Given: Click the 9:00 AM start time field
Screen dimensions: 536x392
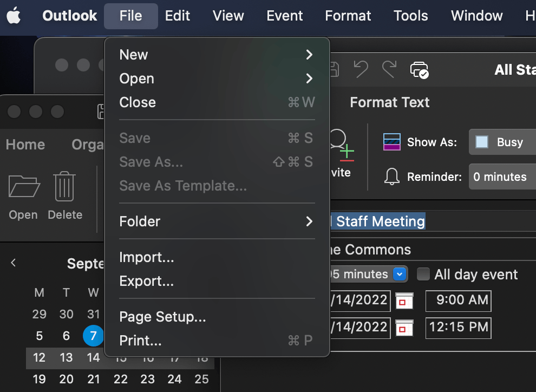Looking at the screenshot, I should (458, 300).
